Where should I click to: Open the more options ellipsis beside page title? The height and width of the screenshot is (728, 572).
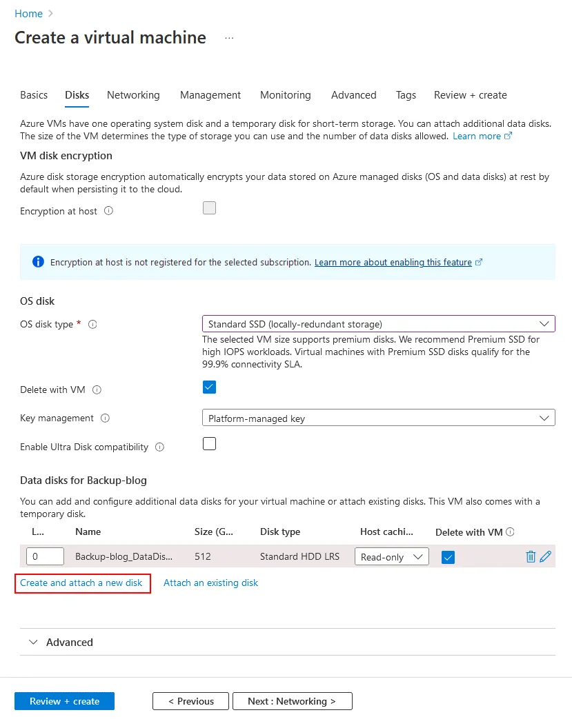229,38
